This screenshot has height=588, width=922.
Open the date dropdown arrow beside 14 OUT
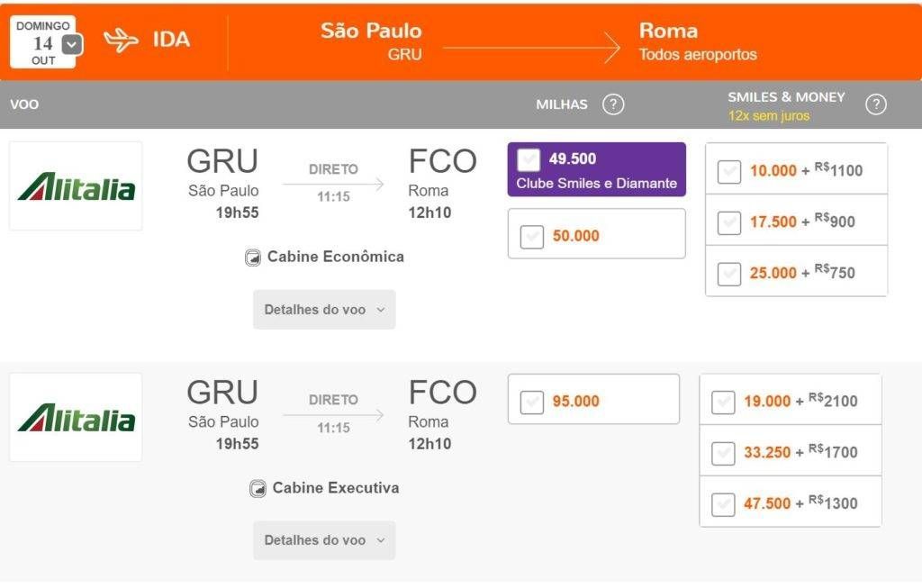pos(72,45)
